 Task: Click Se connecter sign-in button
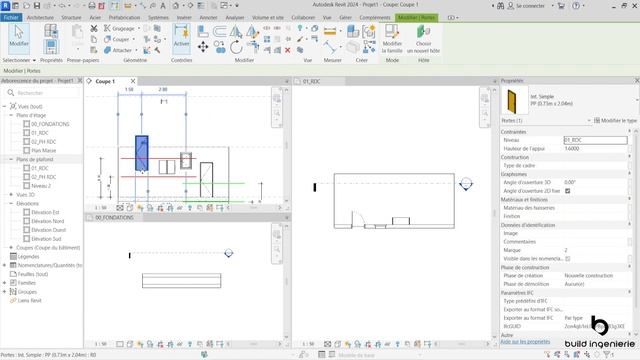coord(526,6)
